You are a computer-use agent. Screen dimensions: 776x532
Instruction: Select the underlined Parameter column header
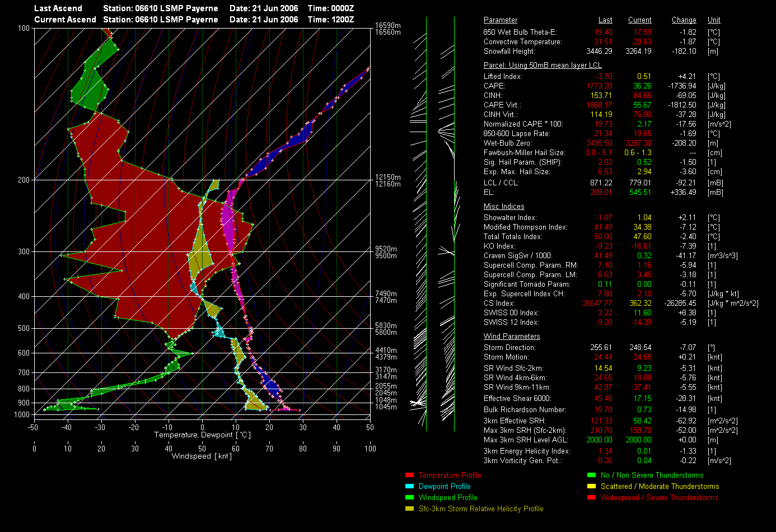(500, 20)
